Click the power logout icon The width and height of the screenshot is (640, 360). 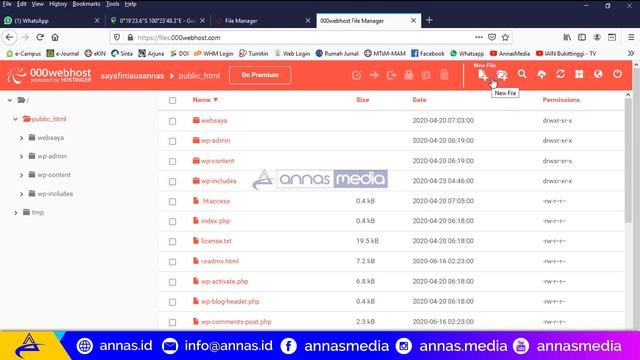click(617, 74)
